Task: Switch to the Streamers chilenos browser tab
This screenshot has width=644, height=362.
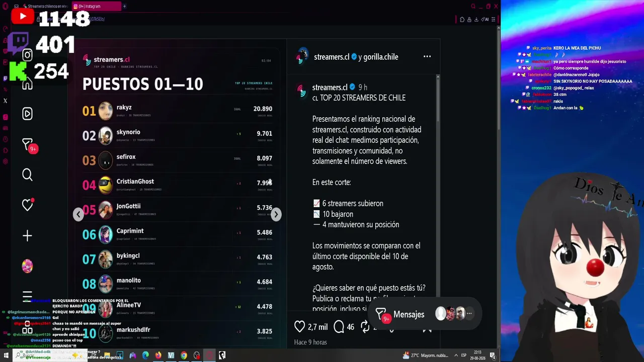Action: pyautogui.click(x=47, y=7)
